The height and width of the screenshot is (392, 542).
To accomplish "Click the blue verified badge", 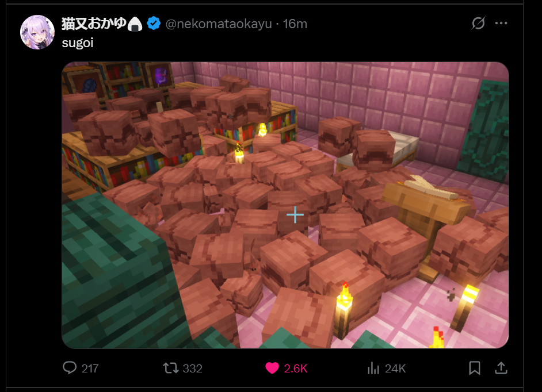I will click(x=154, y=24).
